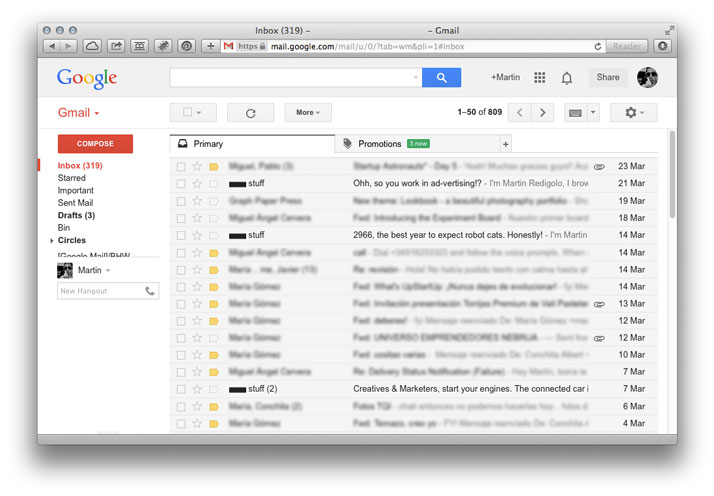The height and width of the screenshot is (496, 714).
Task: Switch to the Primary tab
Action: point(252,144)
